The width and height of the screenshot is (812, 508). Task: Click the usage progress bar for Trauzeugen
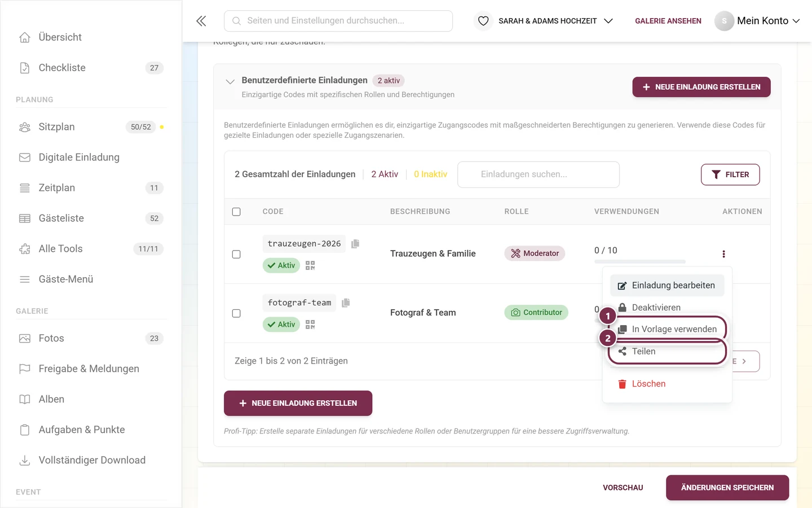point(640,262)
